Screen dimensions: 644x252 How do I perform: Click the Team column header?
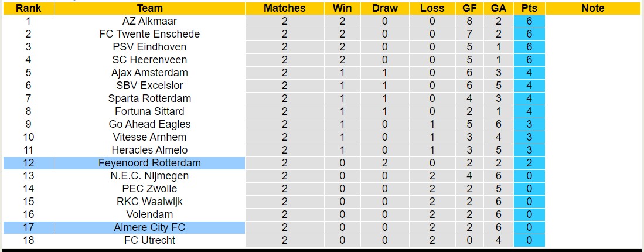[149, 8]
